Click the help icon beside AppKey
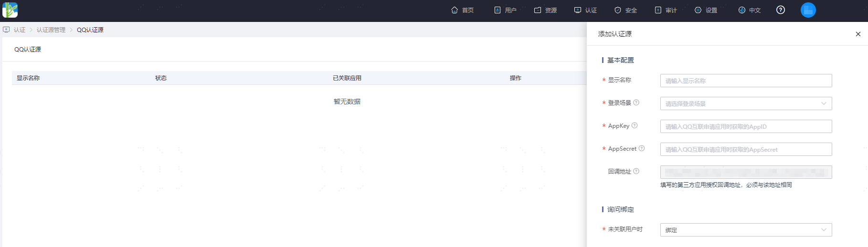Viewport: 868px width, 247px height. pyautogui.click(x=635, y=125)
